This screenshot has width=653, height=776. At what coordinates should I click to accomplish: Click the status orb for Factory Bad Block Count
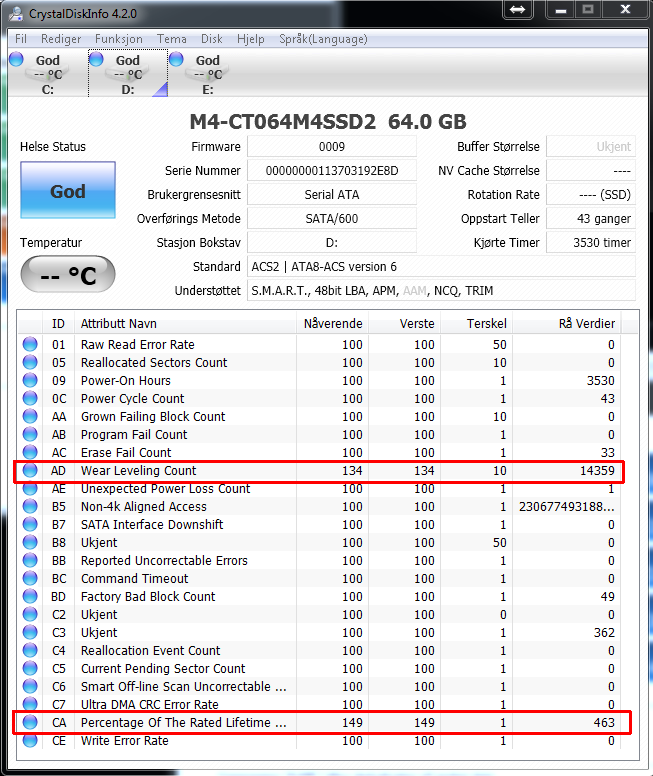point(30,596)
